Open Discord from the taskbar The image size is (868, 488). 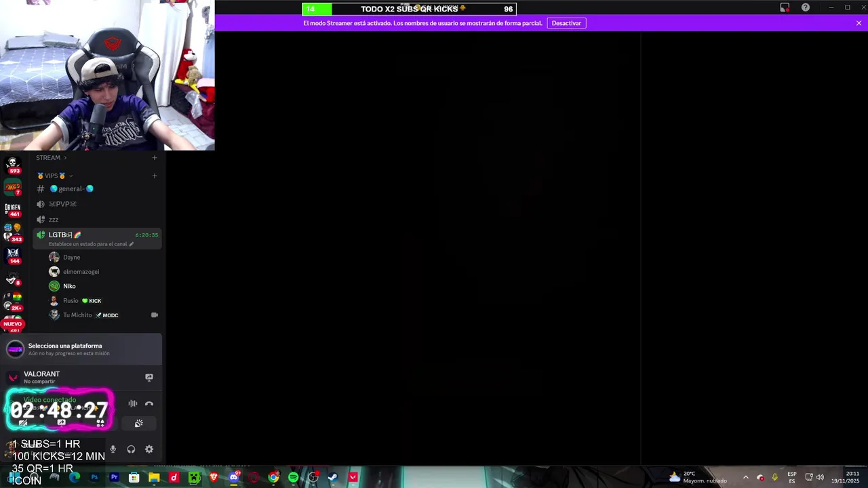click(234, 477)
